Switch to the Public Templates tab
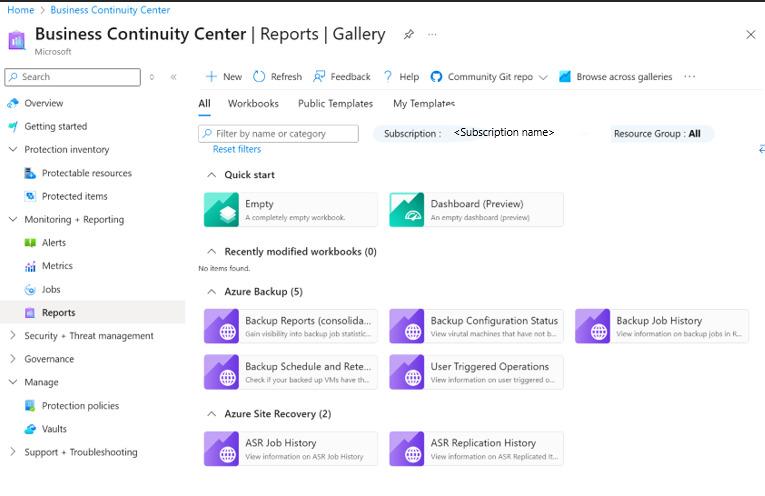Screen dimensions: 765x496 point(335,103)
